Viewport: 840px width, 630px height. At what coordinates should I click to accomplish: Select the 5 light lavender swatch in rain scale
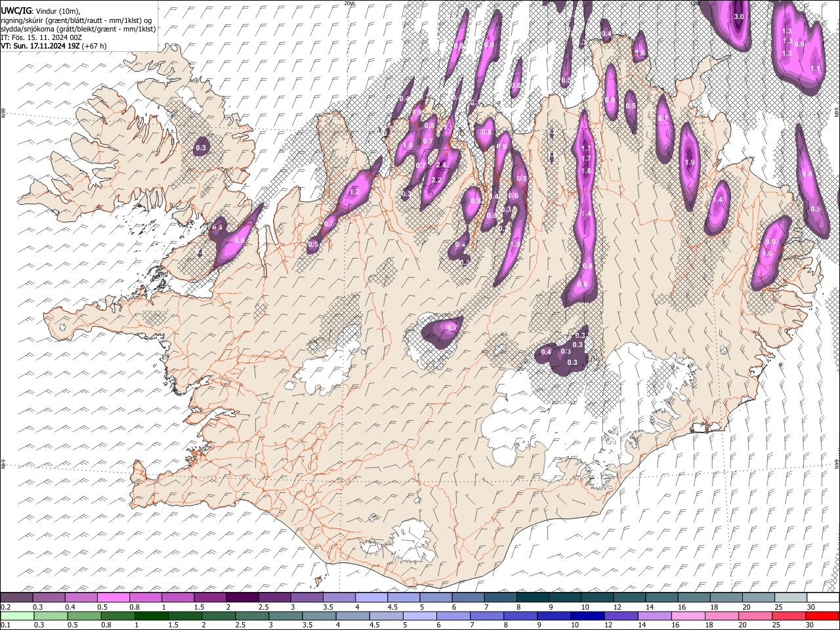pos(420,616)
